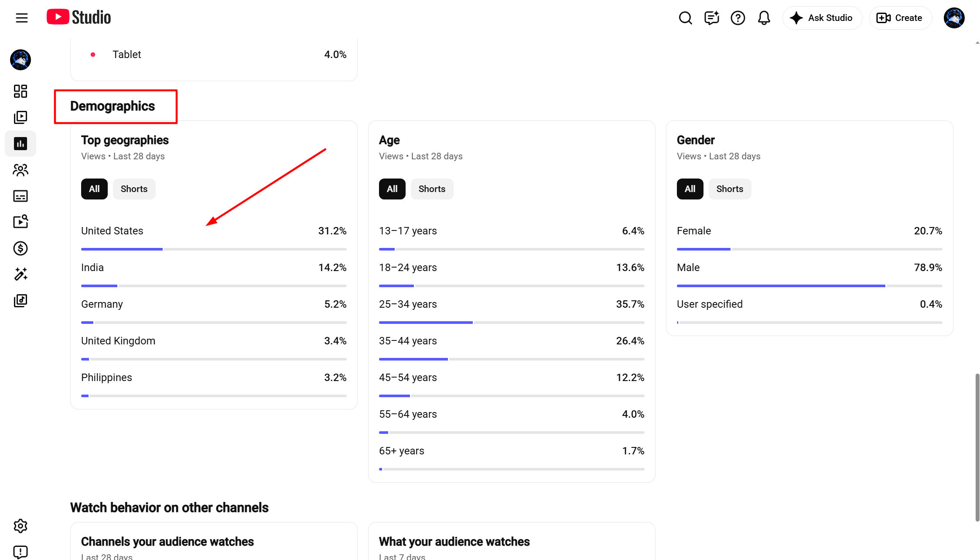Image resolution: width=980 pixels, height=560 pixels.
Task: Open the Audio library icon
Action: 20,301
